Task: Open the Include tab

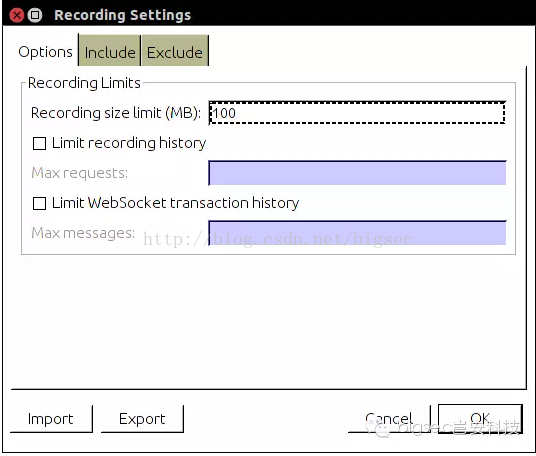Action: (110, 51)
